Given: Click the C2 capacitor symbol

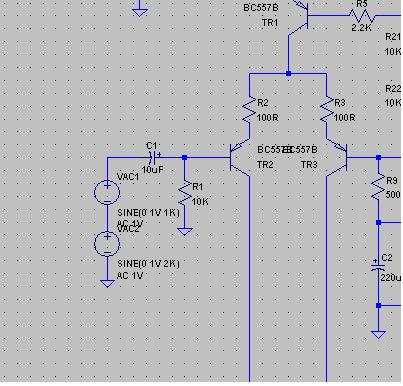Looking at the screenshot, I should [x=378, y=265].
